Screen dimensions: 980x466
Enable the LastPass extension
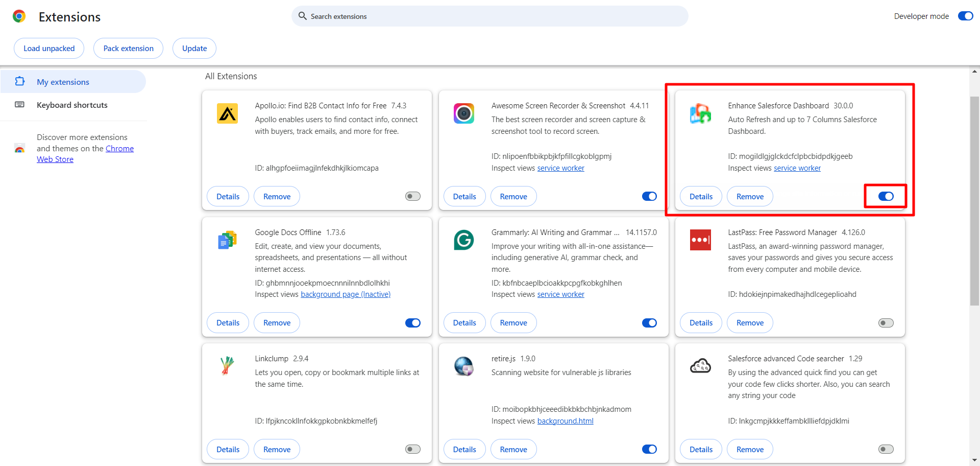point(886,323)
